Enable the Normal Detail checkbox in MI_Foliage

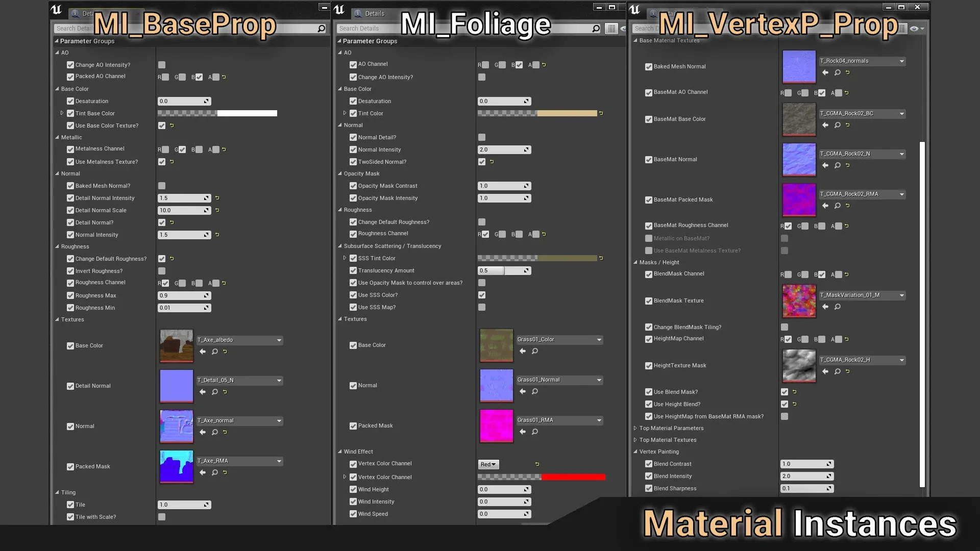[482, 137]
